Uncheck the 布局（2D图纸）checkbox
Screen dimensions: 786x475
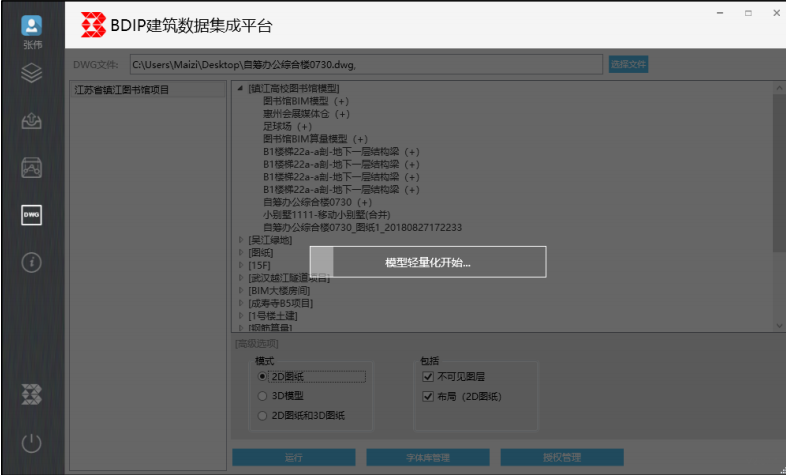pyautogui.click(x=428, y=396)
